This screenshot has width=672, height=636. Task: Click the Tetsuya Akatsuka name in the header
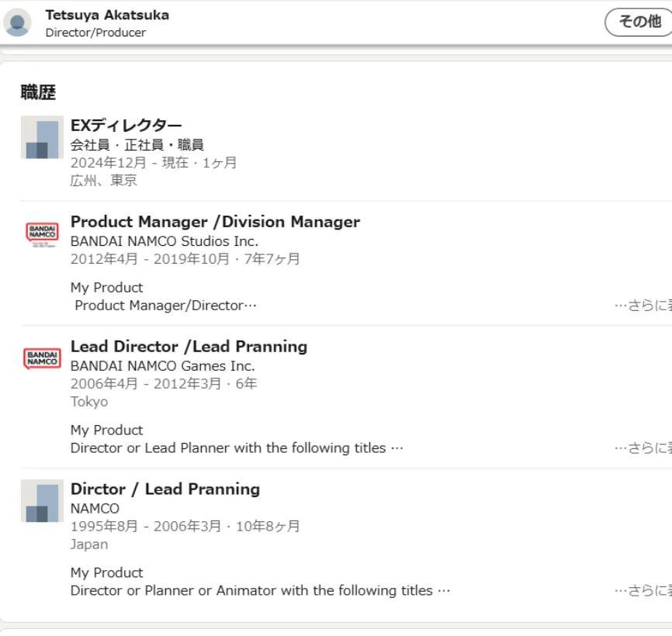coord(107,15)
